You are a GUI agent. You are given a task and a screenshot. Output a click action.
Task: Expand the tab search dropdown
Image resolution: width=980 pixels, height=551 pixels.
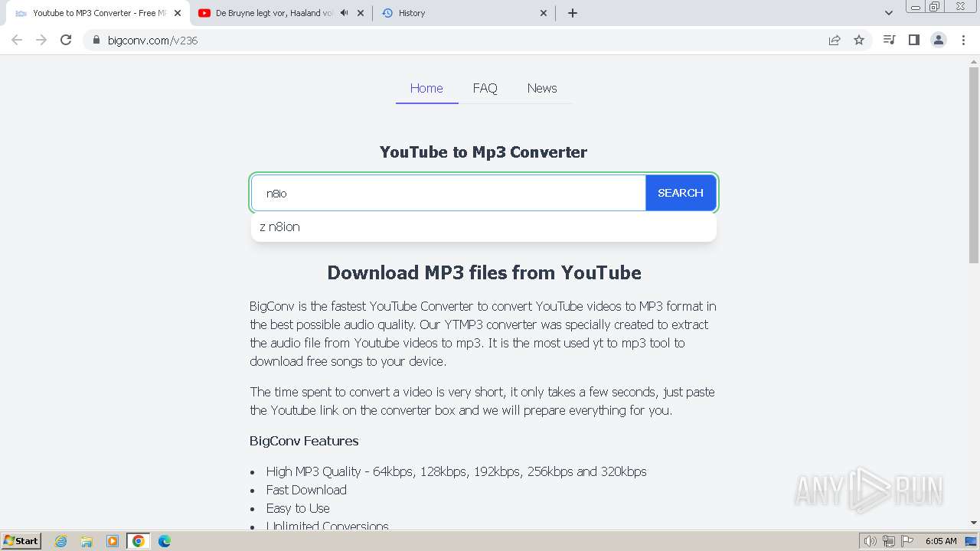point(889,13)
